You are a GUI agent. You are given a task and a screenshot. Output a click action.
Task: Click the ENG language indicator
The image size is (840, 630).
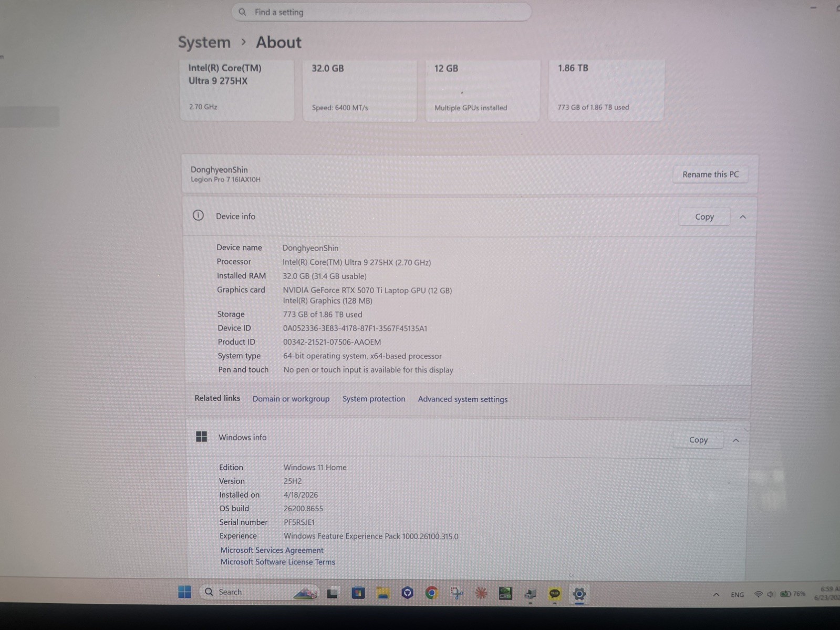[737, 594]
